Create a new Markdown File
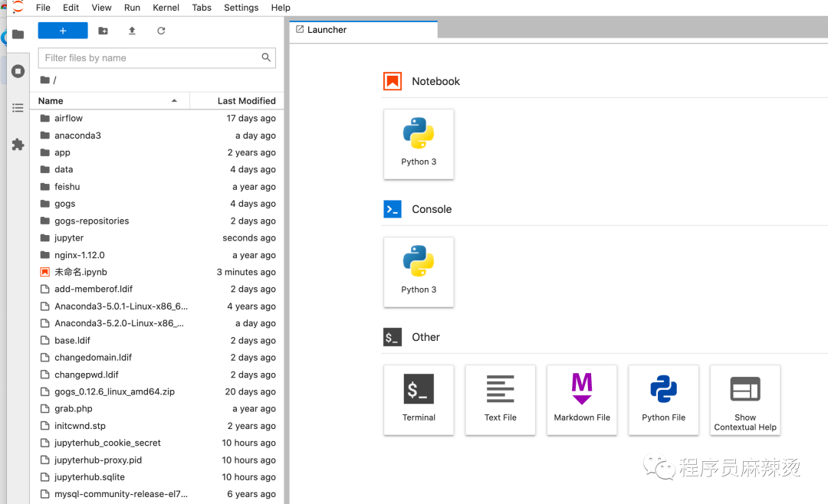Viewport: 828px width, 504px height. pos(582,400)
